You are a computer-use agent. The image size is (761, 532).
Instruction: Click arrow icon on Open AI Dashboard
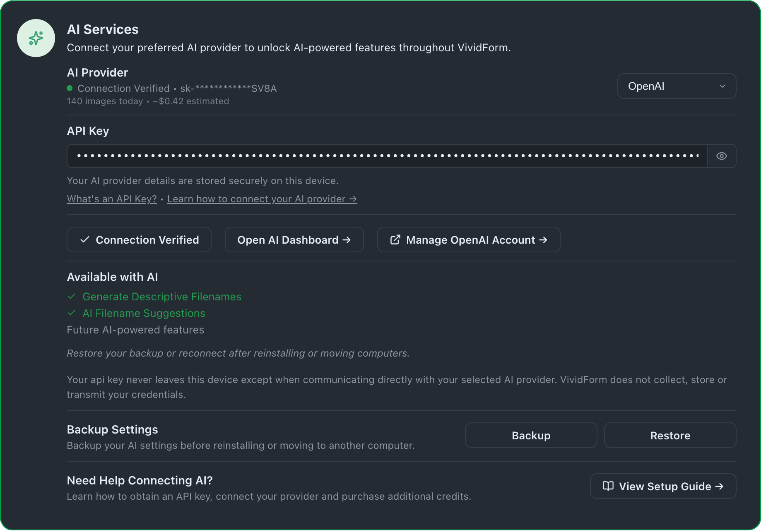click(x=347, y=240)
